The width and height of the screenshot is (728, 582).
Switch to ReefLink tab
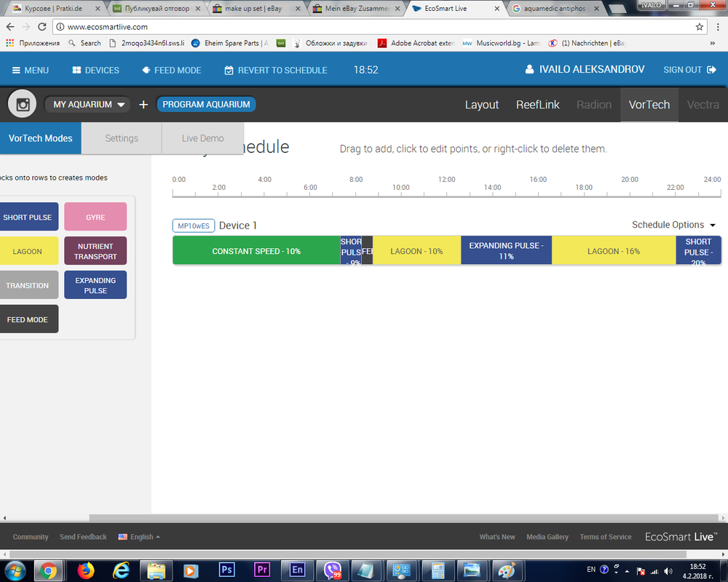538,105
